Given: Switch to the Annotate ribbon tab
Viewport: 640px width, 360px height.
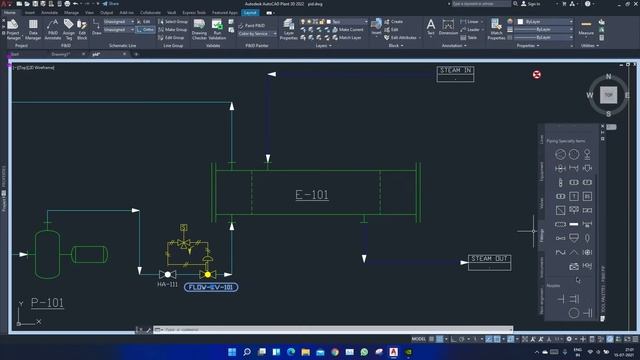Looking at the screenshot, I should pyautogui.click(x=49, y=13).
